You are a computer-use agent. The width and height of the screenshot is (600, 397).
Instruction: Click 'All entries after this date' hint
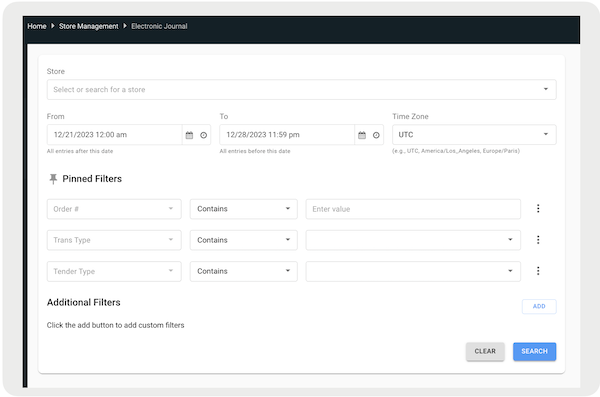(x=80, y=151)
